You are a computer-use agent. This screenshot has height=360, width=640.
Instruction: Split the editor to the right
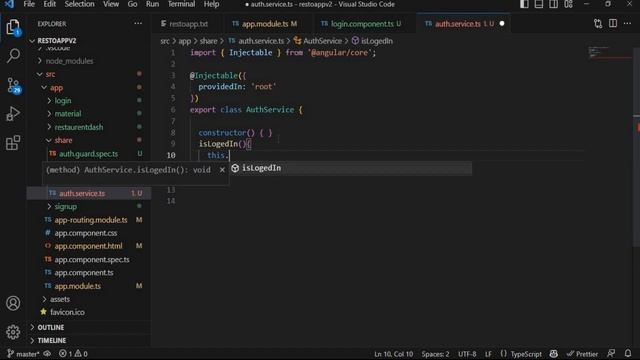point(613,24)
